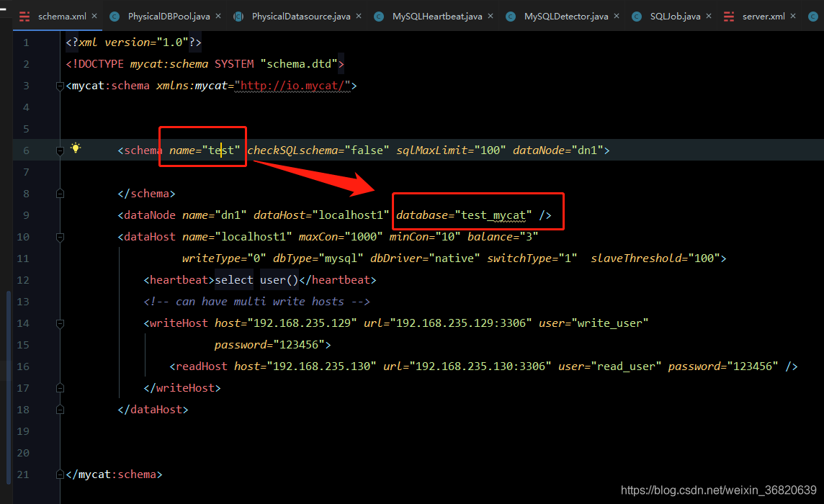Click the PhysicalDatasource.java class icon
The height and width of the screenshot is (504, 824).
pyautogui.click(x=238, y=17)
